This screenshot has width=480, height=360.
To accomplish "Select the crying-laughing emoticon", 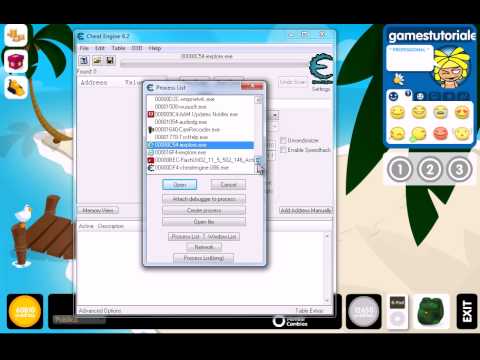I will [440, 112].
